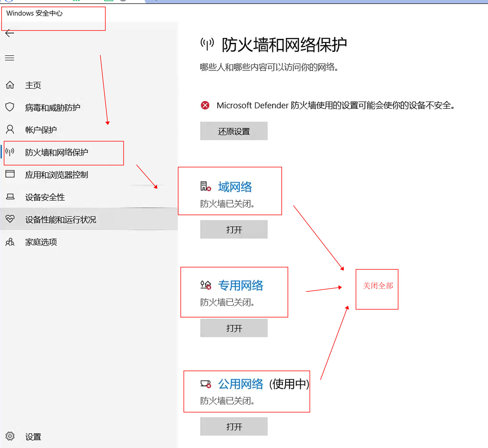Click the window icon for 应用和浏览器控制

click(10, 174)
